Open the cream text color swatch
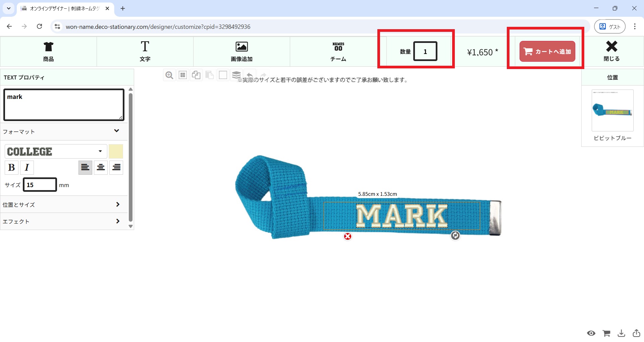This screenshot has width=644, height=342. click(116, 152)
